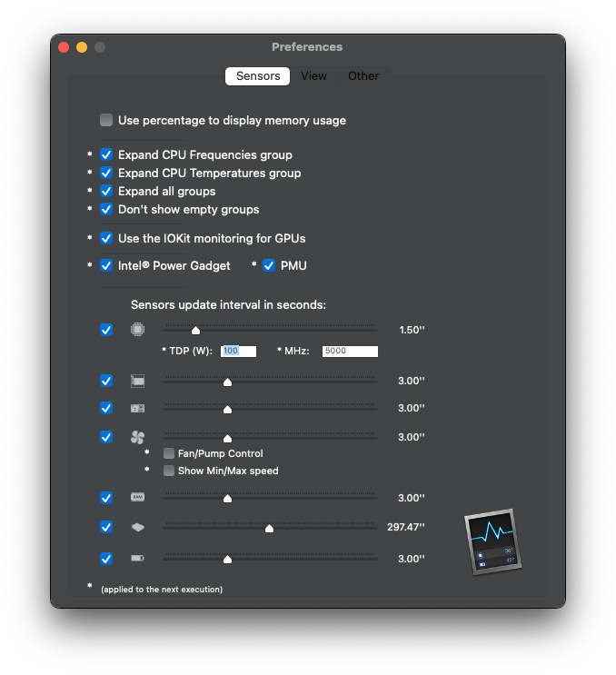Uncheck Intel Power Gadget option

(106, 265)
